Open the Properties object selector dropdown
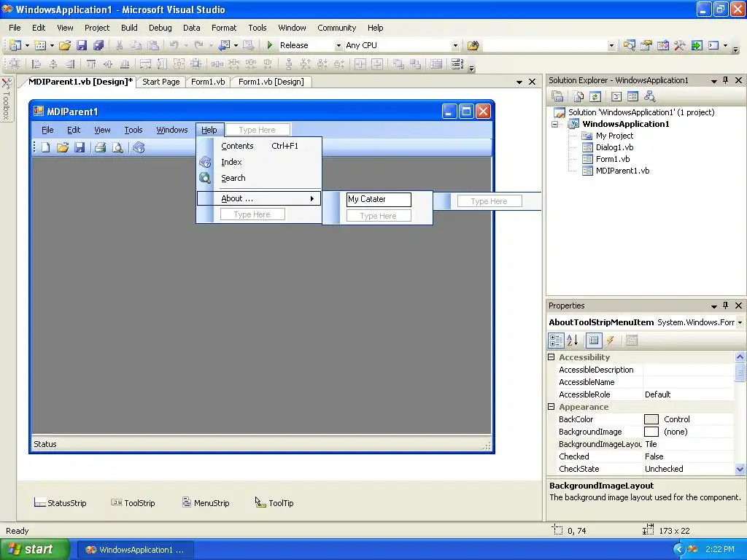 tap(740, 322)
